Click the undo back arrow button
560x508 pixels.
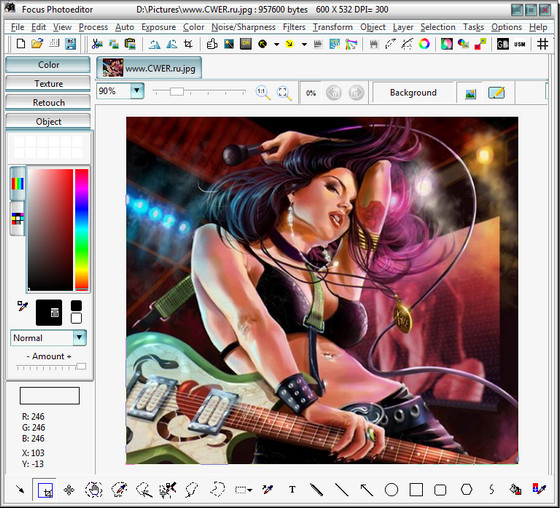(334, 93)
